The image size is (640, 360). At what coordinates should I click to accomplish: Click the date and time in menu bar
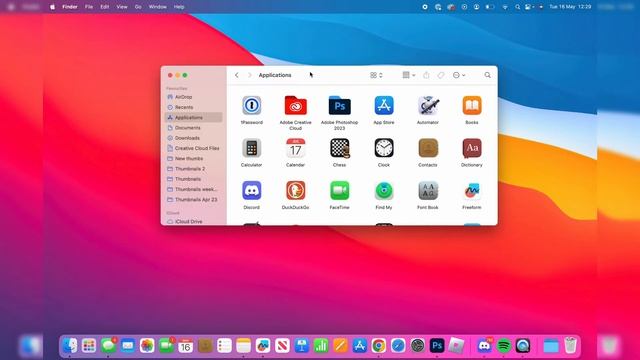point(570,7)
